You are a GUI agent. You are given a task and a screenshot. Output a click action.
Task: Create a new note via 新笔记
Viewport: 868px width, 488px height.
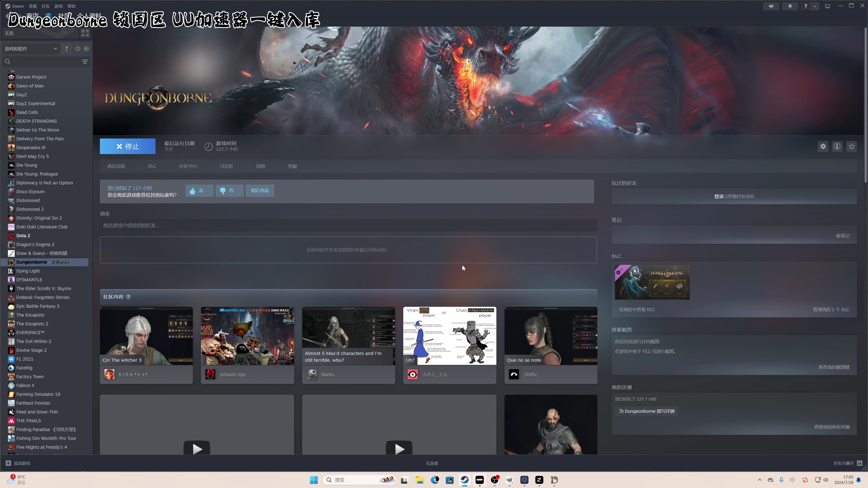(842, 236)
